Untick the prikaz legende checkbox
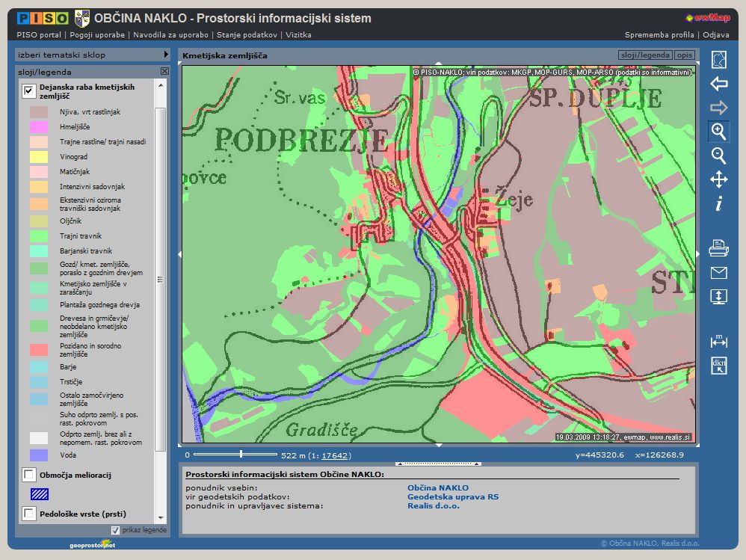746x560 pixels. point(115,530)
